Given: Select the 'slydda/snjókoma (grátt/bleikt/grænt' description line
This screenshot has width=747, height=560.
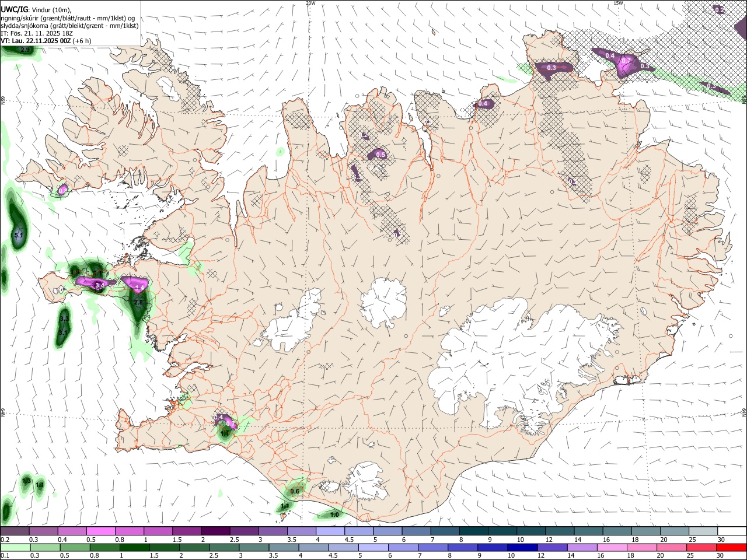Looking at the screenshot, I should click(69, 26).
